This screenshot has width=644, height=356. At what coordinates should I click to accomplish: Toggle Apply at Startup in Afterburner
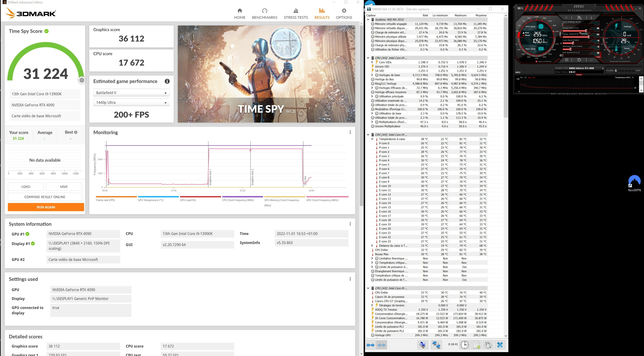click(x=536, y=61)
